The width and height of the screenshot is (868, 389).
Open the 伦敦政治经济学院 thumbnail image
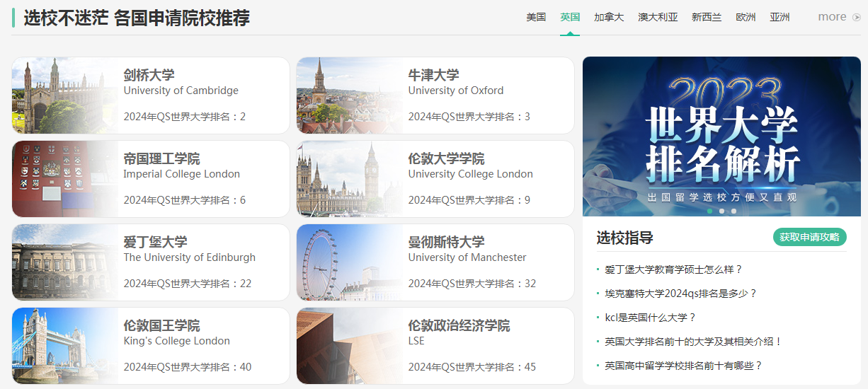[x=350, y=346]
